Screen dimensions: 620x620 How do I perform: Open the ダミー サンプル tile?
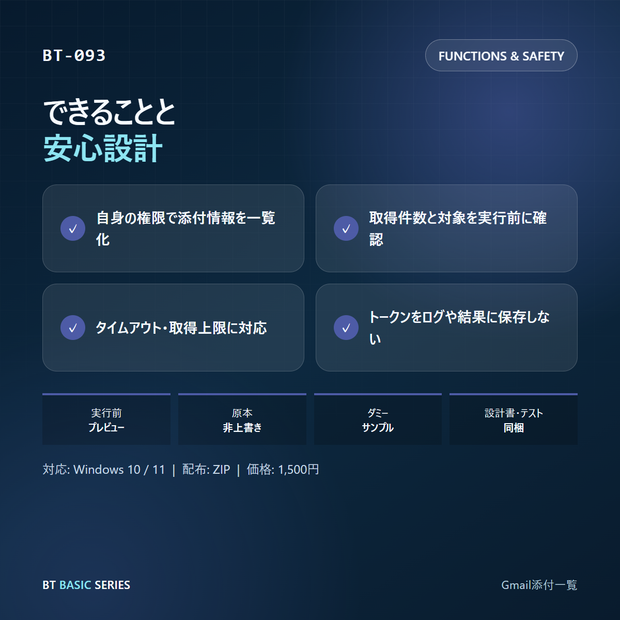[x=378, y=419]
